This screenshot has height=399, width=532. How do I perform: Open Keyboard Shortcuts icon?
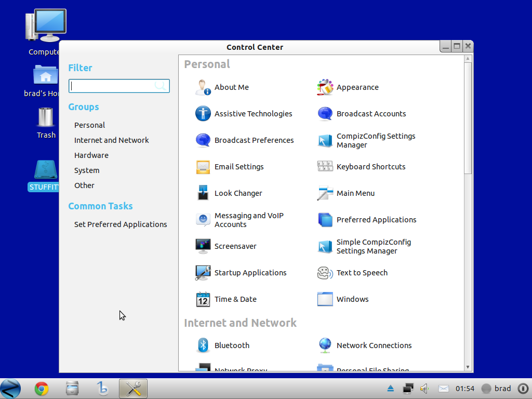[x=325, y=167]
